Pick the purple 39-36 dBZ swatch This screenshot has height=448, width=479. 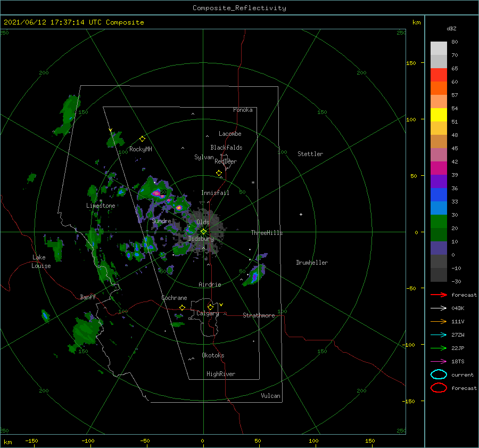pyautogui.click(x=439, y=182)
